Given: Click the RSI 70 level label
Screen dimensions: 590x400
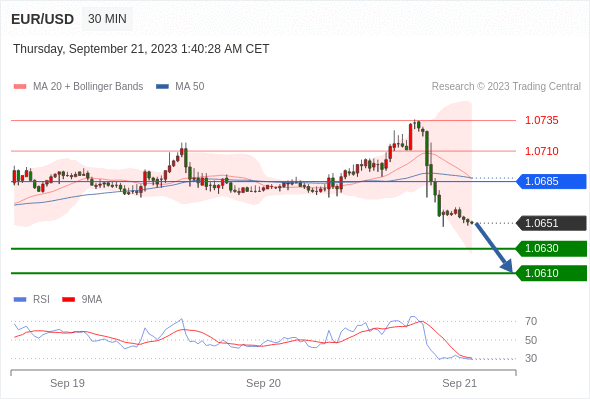Looking at the screenshot, I should point(531,321).
